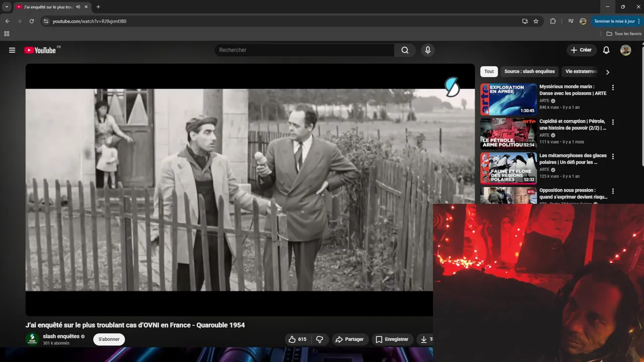Image resolution: width=644 pixels, height=362 pixels.
Task: Click the 301 k abonnés text
Action: 56,343
